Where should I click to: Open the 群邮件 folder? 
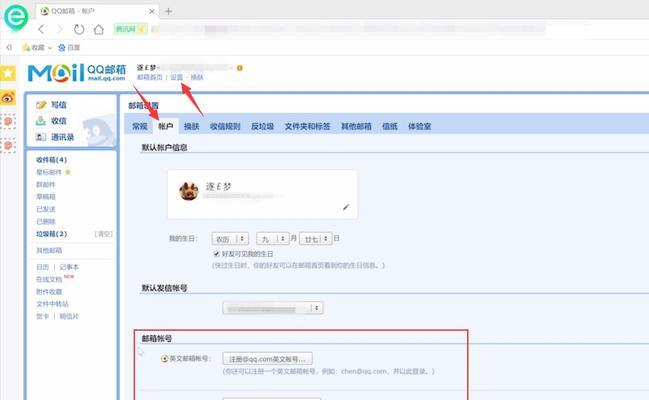tap(46, 185)
